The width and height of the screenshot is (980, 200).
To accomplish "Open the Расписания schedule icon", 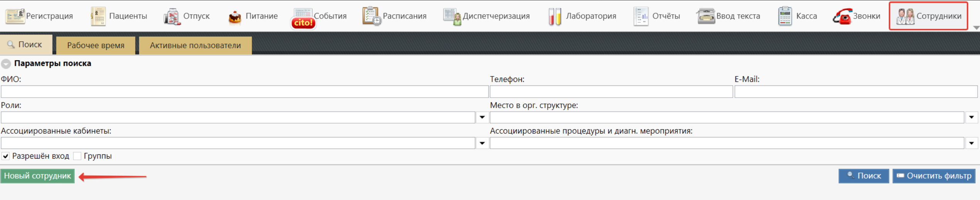I will click(x=371, y=16).
